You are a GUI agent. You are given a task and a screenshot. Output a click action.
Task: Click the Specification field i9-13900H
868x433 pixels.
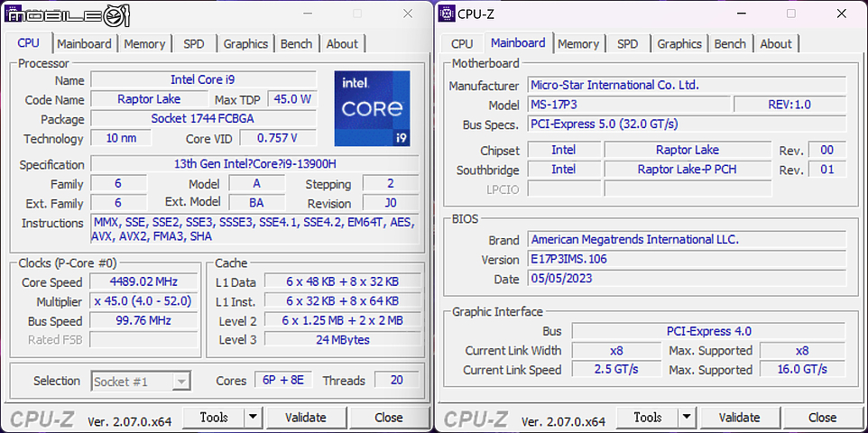tap(254, 164)
